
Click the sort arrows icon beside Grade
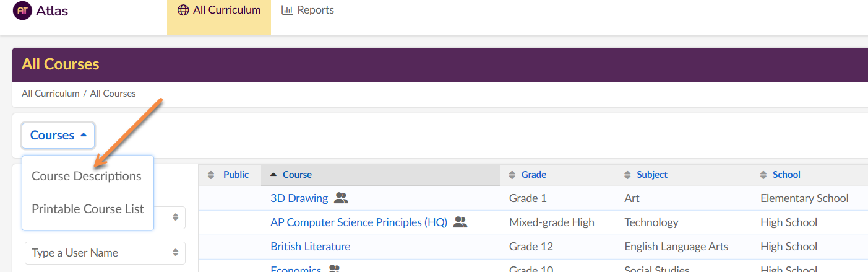pos(512,175)
